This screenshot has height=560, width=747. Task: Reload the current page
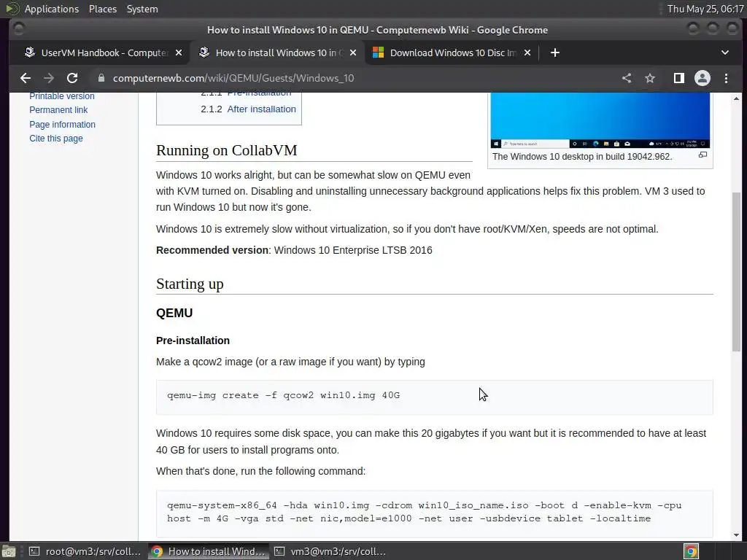point(72,78)
